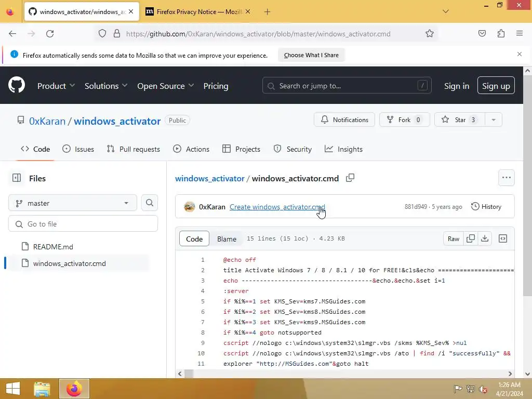Switch to Blame view

pyautogui.click(x=227, y=239)
